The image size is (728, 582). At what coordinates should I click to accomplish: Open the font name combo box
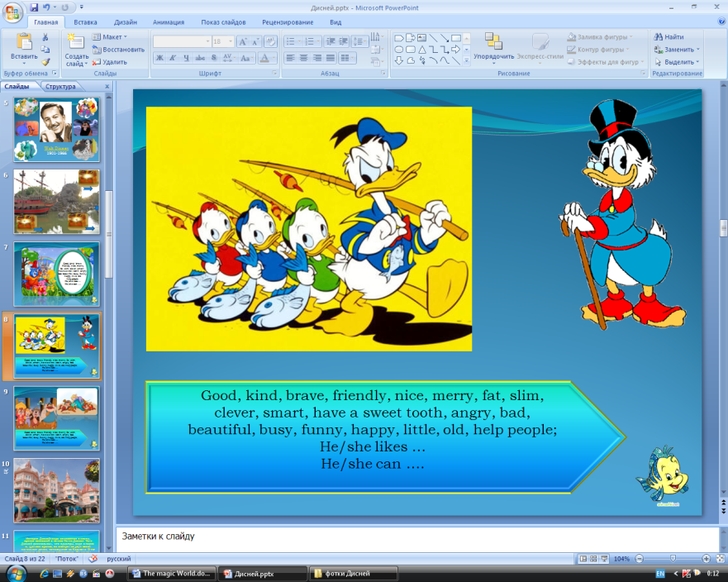point(182,42)
